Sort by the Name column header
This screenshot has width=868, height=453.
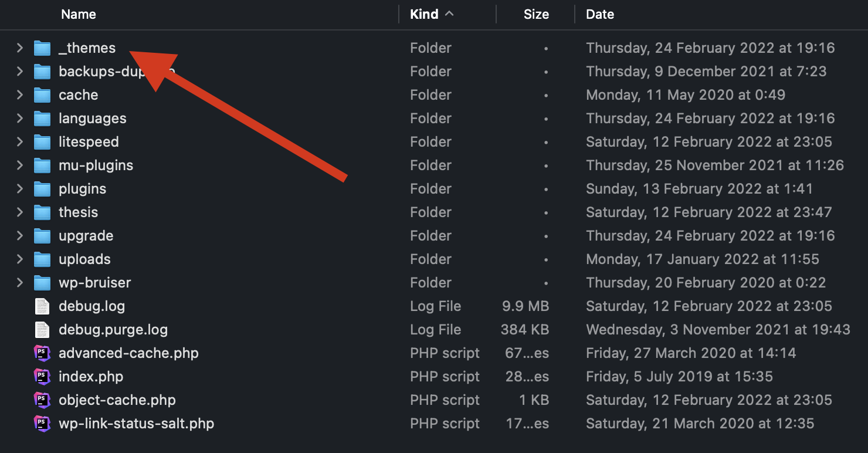[x=79, y=15]
